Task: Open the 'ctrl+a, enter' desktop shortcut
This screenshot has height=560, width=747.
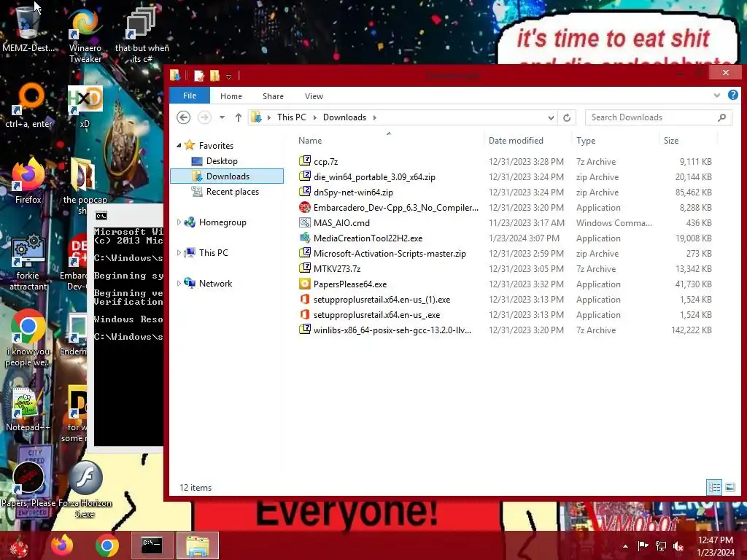Action: (x=28, y=106)
